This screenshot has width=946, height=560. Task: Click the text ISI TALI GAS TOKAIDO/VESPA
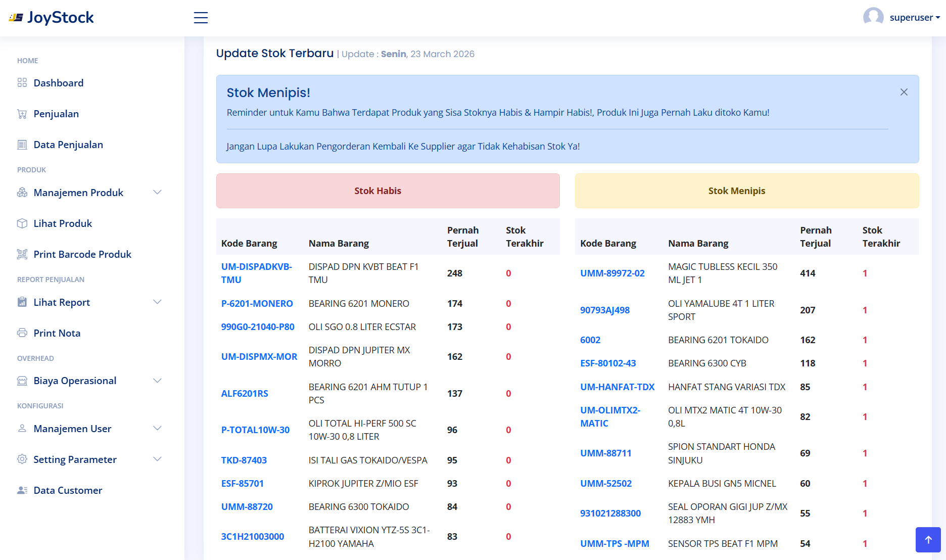click(x=368, y=460)
